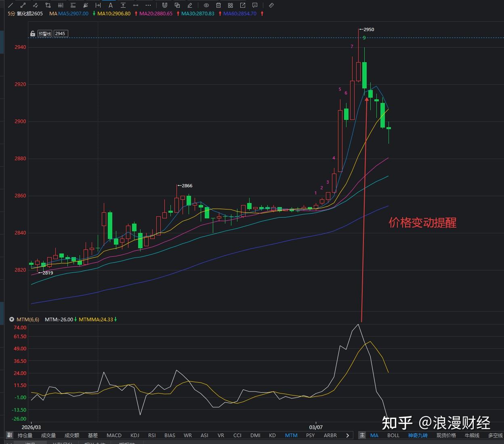Switch to KDJ indicator tab
This screenshot has width=504, height=444.
pyautogui.click(x=135, y=435)
